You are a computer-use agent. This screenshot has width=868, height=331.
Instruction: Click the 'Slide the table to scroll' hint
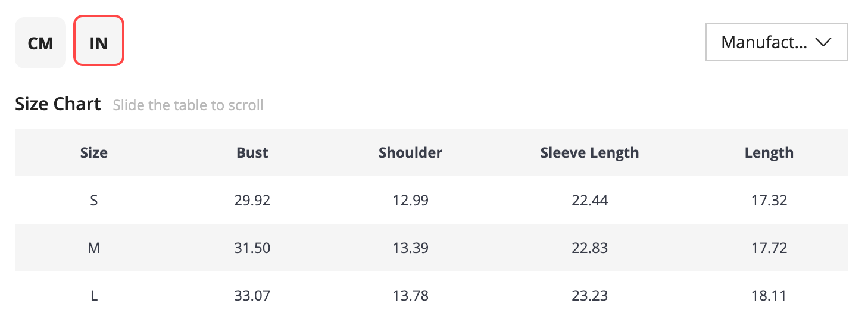(188, 105)
